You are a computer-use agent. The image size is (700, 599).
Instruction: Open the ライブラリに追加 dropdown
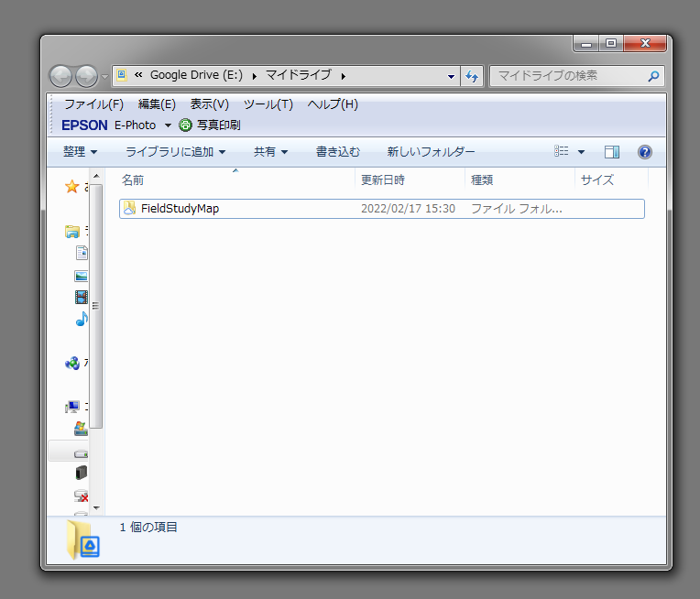[x=175, y=152]
